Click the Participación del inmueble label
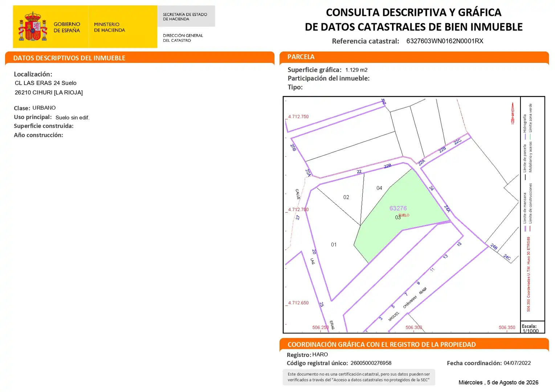Screen dimensions: 555x392 (328, 78)
